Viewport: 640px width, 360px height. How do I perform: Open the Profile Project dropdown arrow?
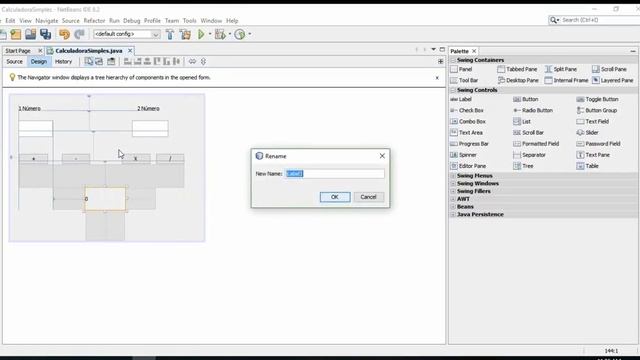pyautogui.click(x=250, y=34)
